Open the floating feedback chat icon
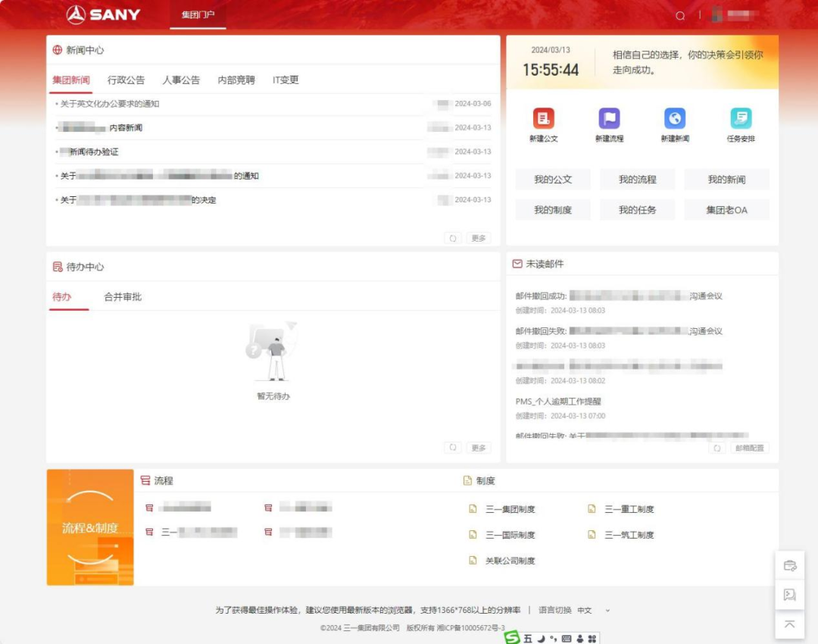Image resolution: width=818 pixels, height=644 pixels. pos(790,595)
